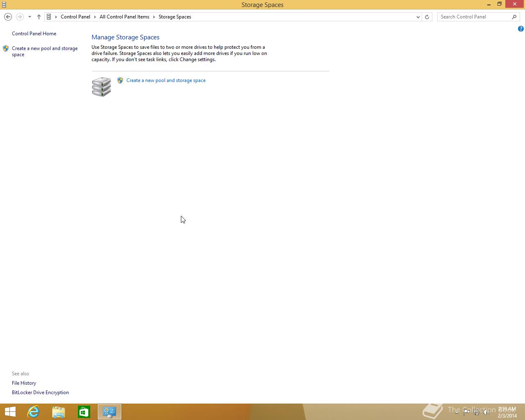Click the stacked drives icon
Image resolution: width=525 pixels, height=420 pixels.
point(101,87)
